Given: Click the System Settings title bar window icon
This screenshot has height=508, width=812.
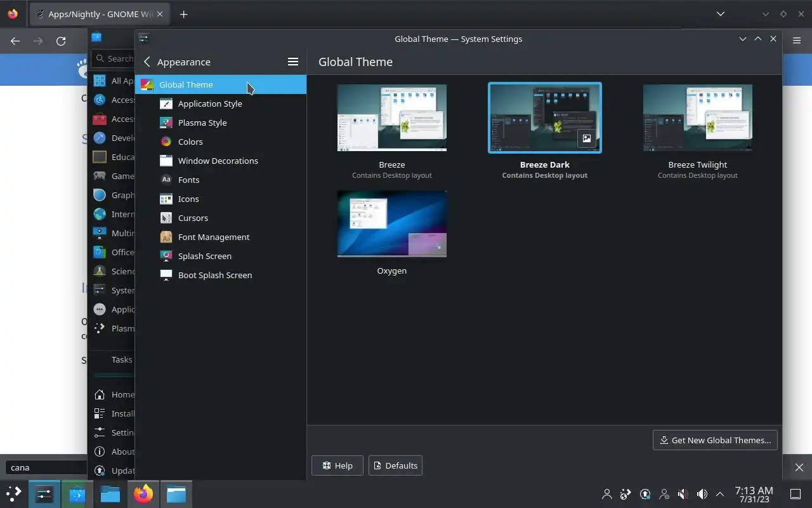Looking at the screenshot, I should pyautogui.click(x=144, y=38).
